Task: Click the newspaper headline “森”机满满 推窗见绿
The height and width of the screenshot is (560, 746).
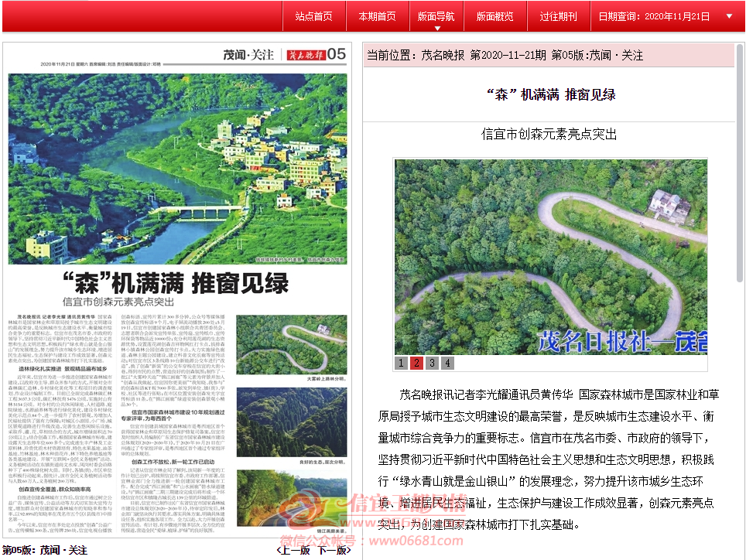Action: 176,283
